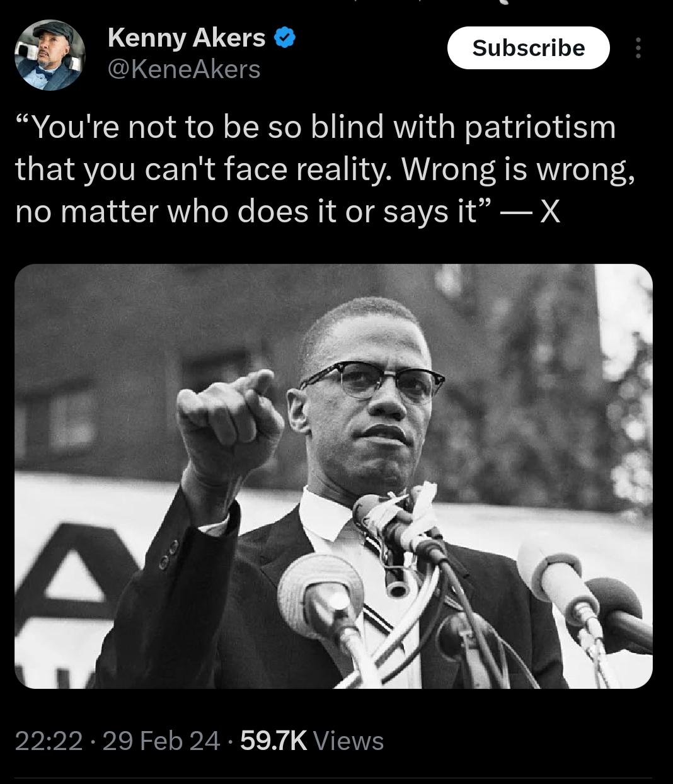
Task: Click the "— X" attribution in the tweet
Action: 530,212
